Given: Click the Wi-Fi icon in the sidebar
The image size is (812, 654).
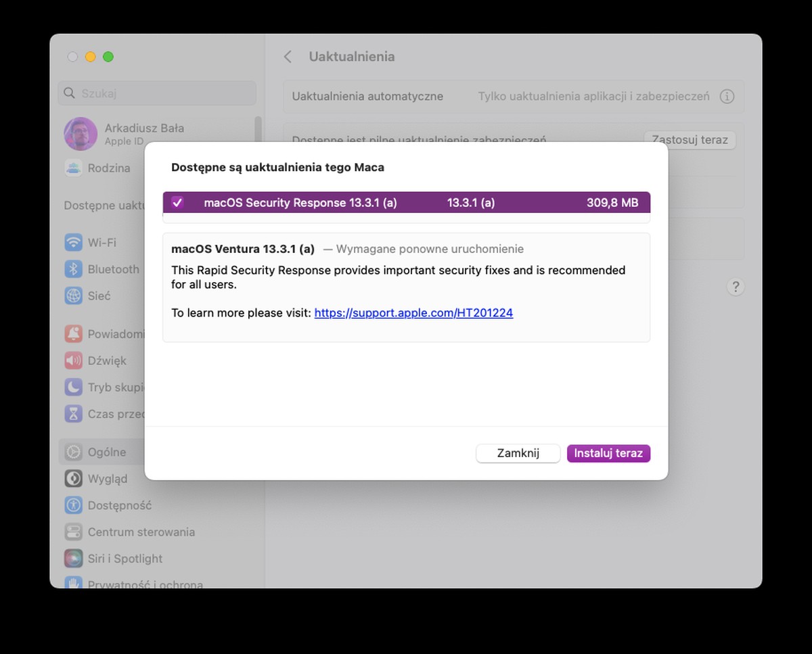Looking at the screenshot, I should (73, 242).
